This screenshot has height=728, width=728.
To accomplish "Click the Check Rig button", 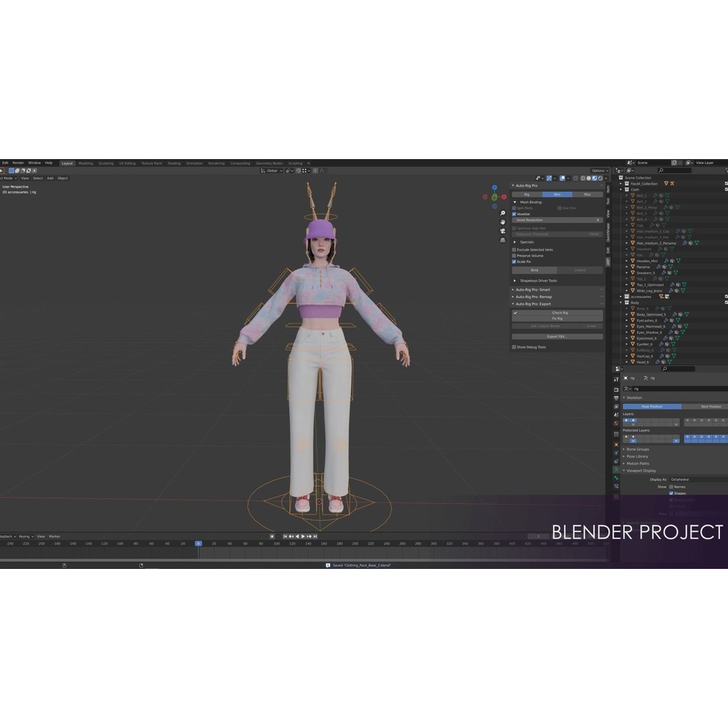I will click(557, 313).
